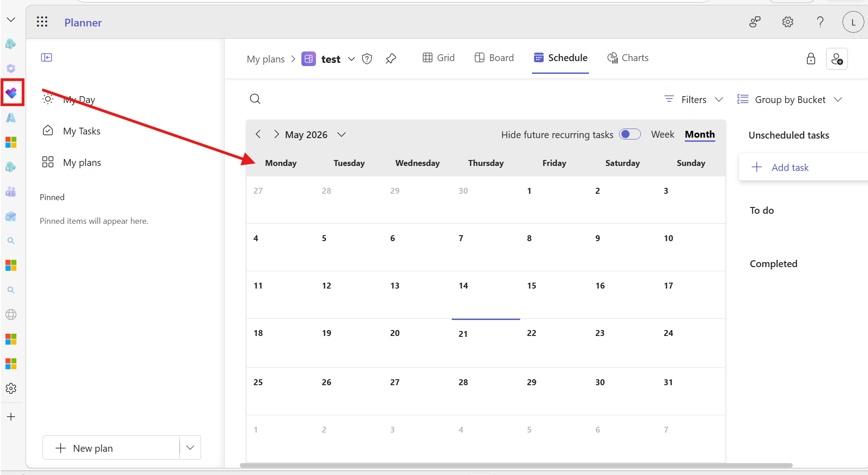This screenshot has width=868, height=475.
Task: Open the Group by Bucket dropdown
Action: pyautogui.click(x=790, y=99)
